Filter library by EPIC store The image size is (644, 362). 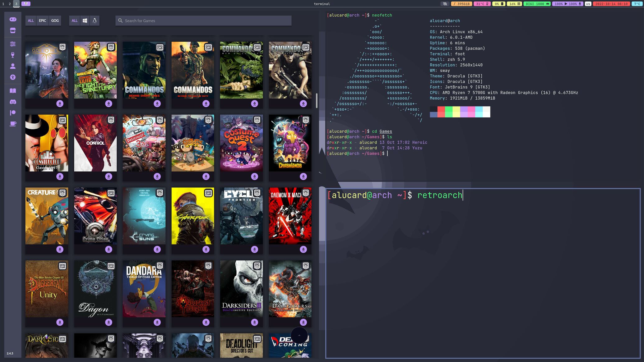42,21
